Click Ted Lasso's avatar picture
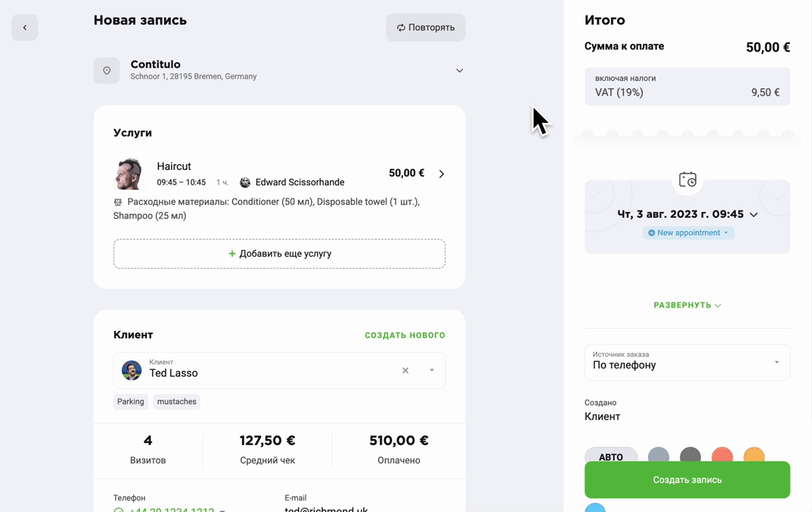This screenshot has height=512, width=812. [x=132, y=370]
